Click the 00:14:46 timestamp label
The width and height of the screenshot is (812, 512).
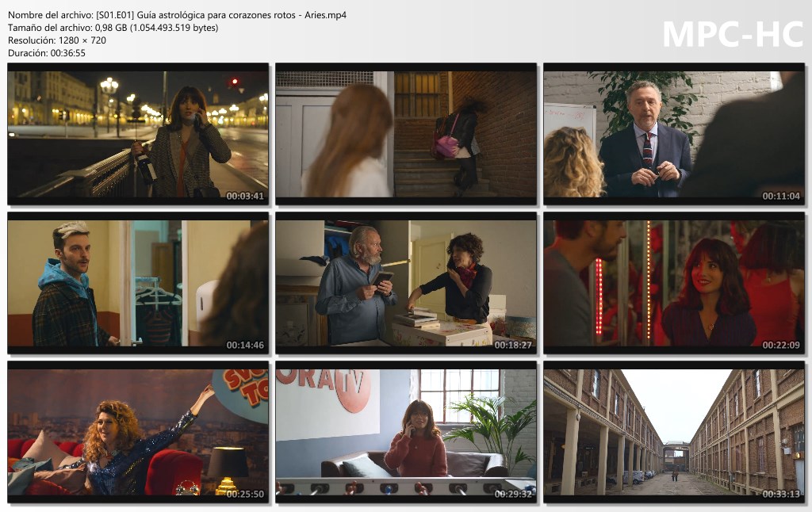[x=245, y=346]
